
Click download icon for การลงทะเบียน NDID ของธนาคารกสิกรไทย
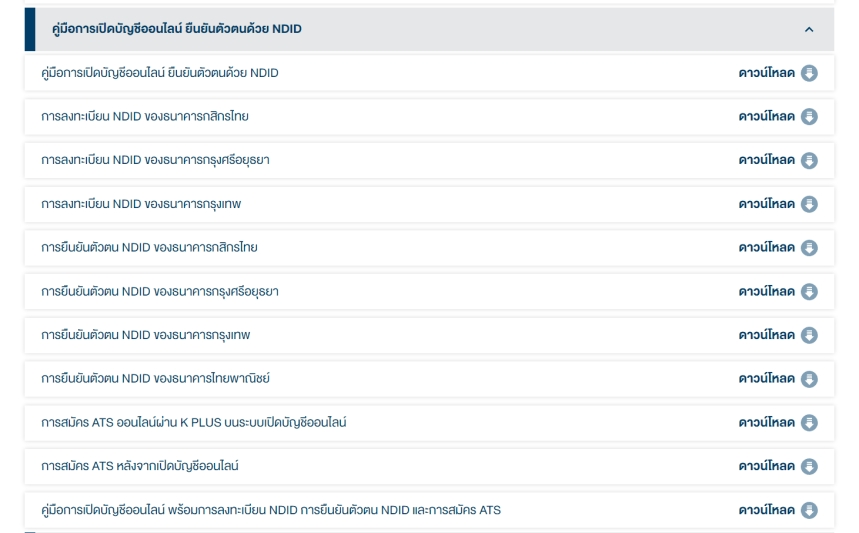(809, 117)
